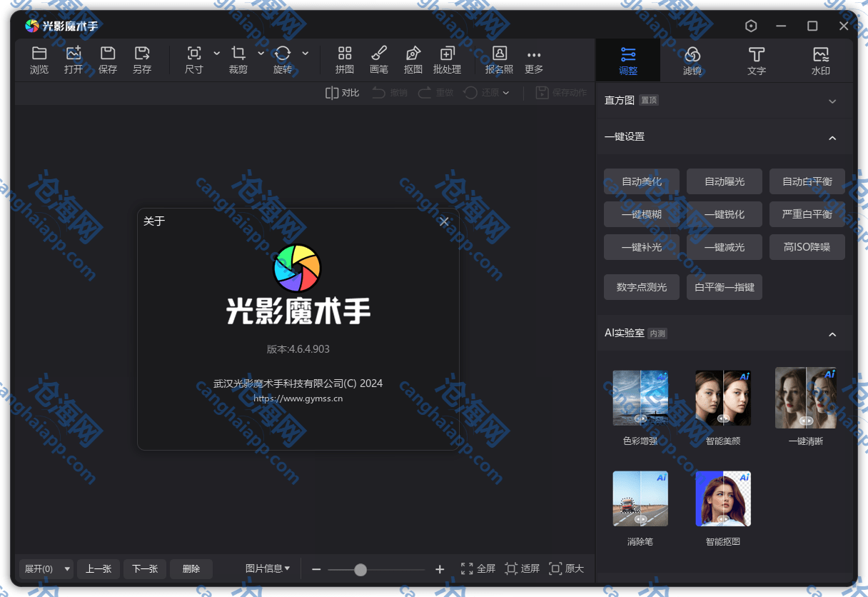The height and width of the screenshot is (597, 868).
Task: Click the Save As (另存) icon
Action: tap(142, 54)
